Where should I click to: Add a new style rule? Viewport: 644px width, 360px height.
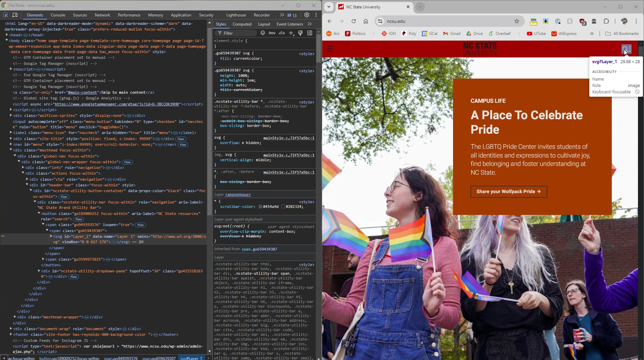point(291,33)
